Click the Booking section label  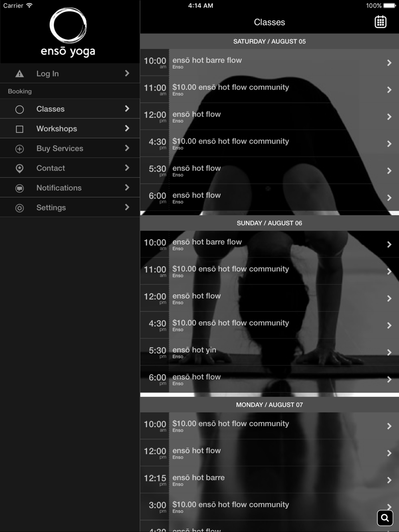coord(20,91)
